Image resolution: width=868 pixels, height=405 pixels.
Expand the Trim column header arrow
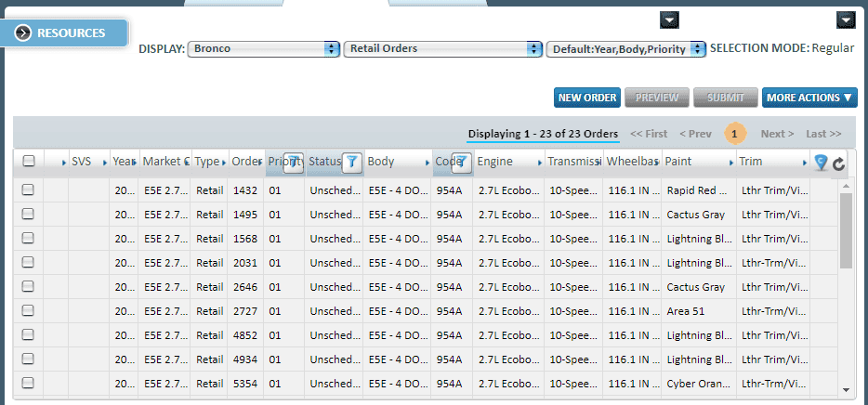click(805, 163)
